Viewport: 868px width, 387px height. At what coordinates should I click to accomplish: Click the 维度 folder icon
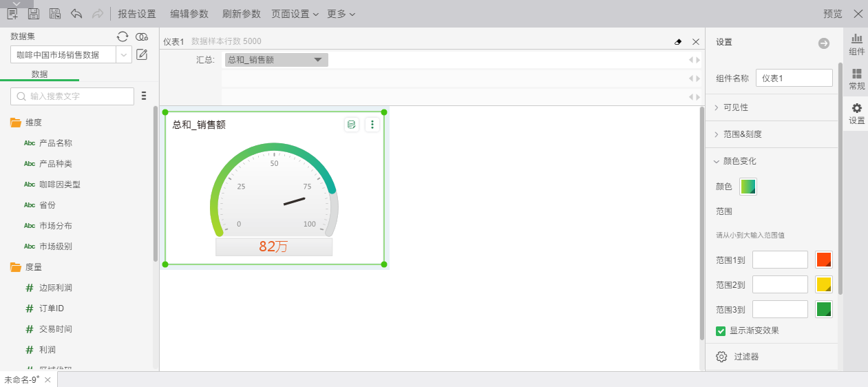tap(16, 123)
